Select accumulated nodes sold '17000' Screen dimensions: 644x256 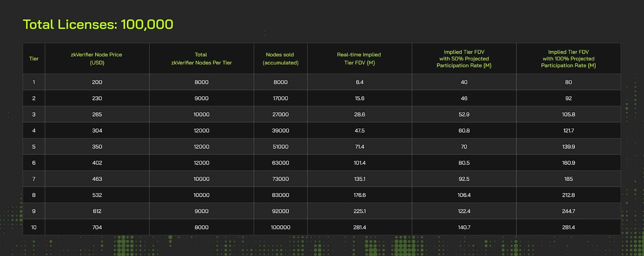point(281,98)
